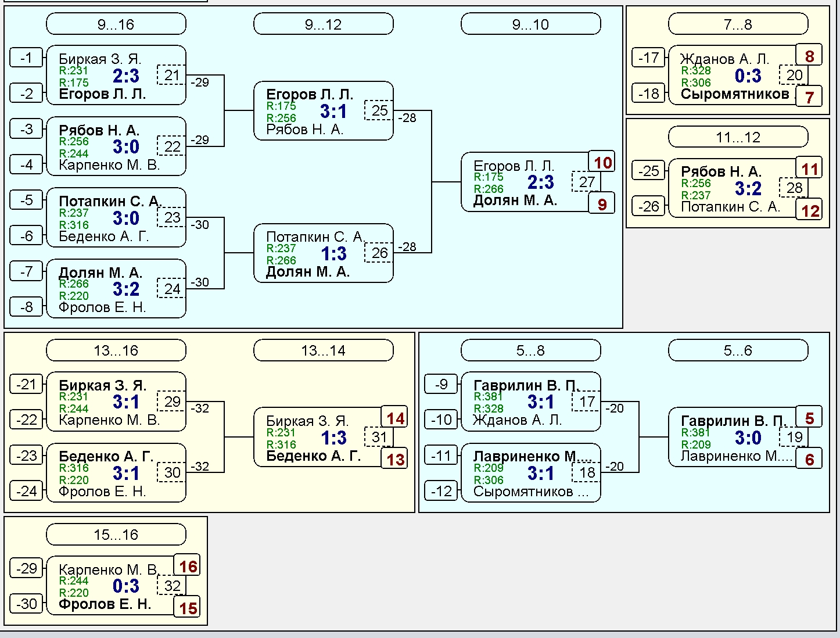Select match number 25 box
Screen dimensions: 840x638
[379, 110]
